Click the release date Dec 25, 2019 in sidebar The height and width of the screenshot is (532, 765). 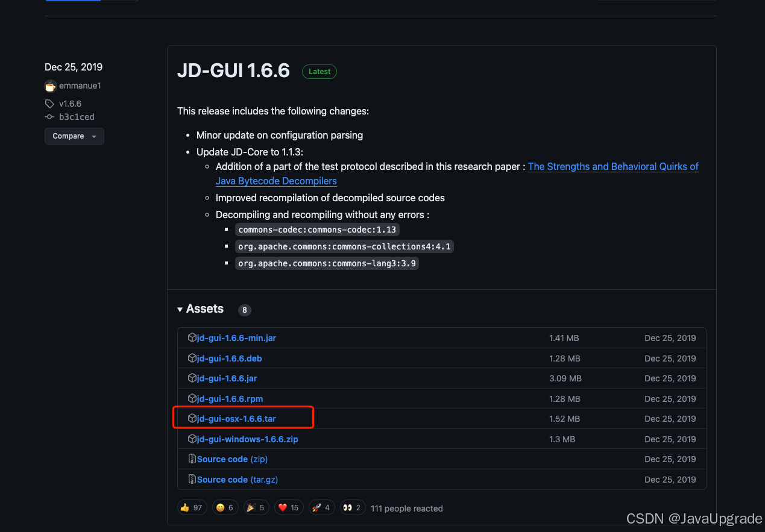74,67
